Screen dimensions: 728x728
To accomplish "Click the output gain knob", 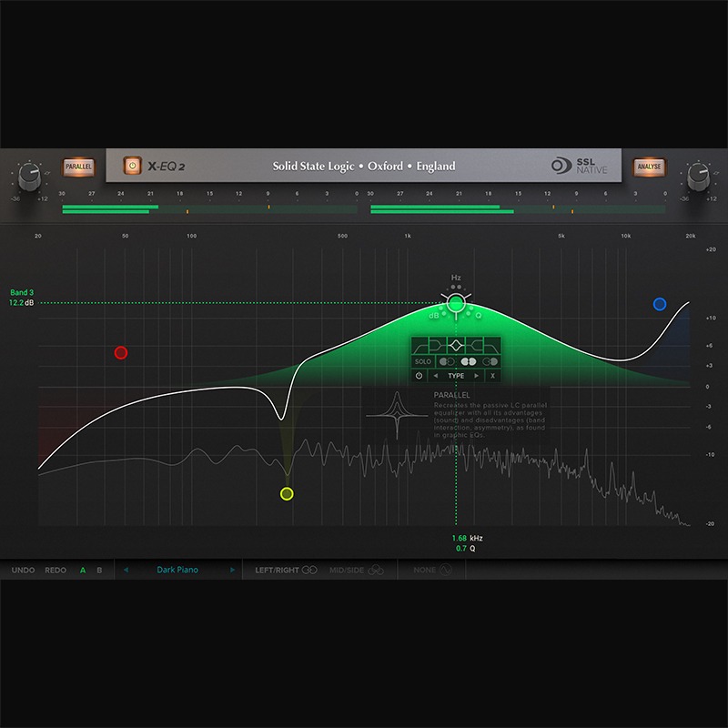I will pyautogui.click(x=698, y=177).
